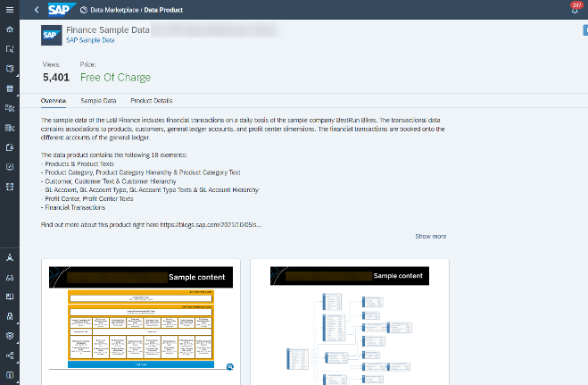Click the share icon in sidebar
The image size is (588, 385).
(10, 356)
